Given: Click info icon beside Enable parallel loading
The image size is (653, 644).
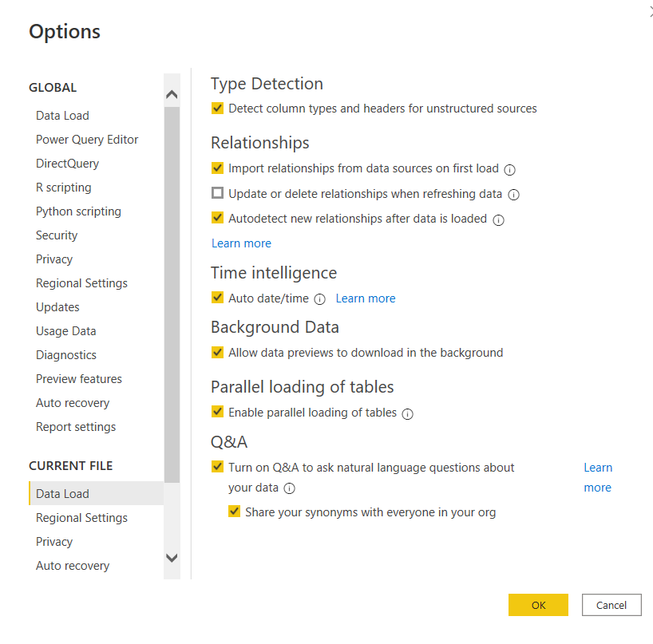Looking at the screenshot, I should click(x=407, y=414).
